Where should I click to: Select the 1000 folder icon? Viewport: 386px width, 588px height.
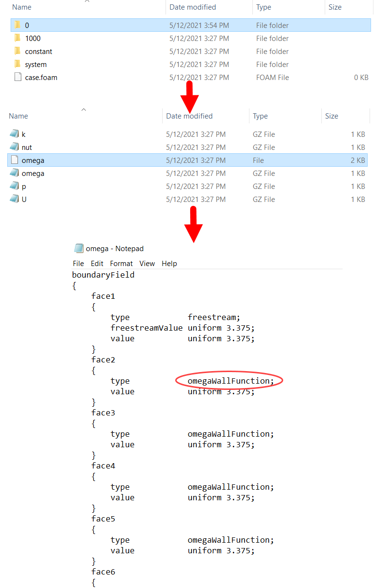(17, 38)
